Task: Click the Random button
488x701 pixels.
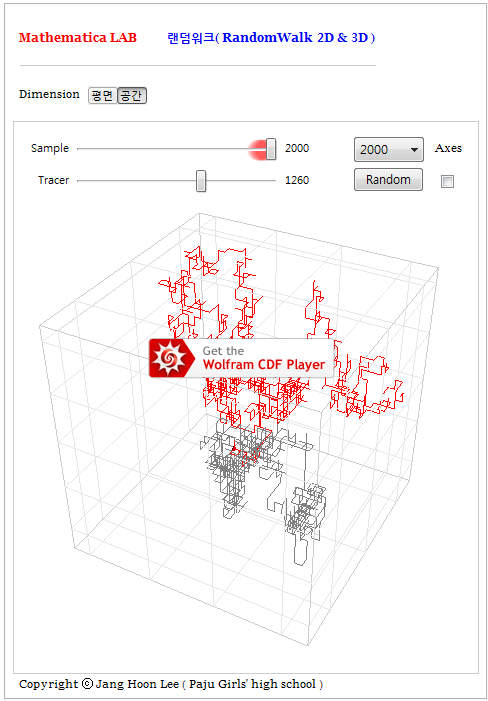Action: click(388, 179)
